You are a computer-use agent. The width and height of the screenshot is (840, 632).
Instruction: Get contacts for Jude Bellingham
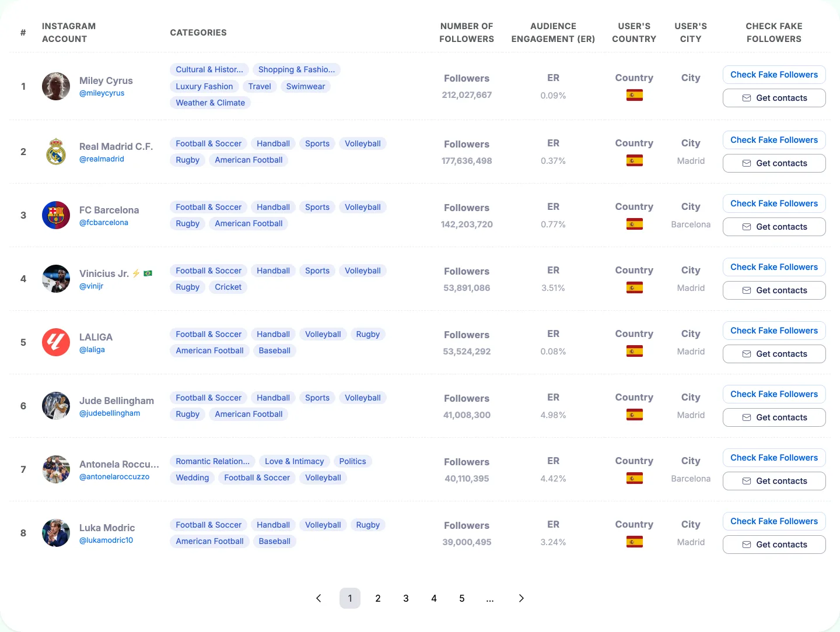[774, 417]
